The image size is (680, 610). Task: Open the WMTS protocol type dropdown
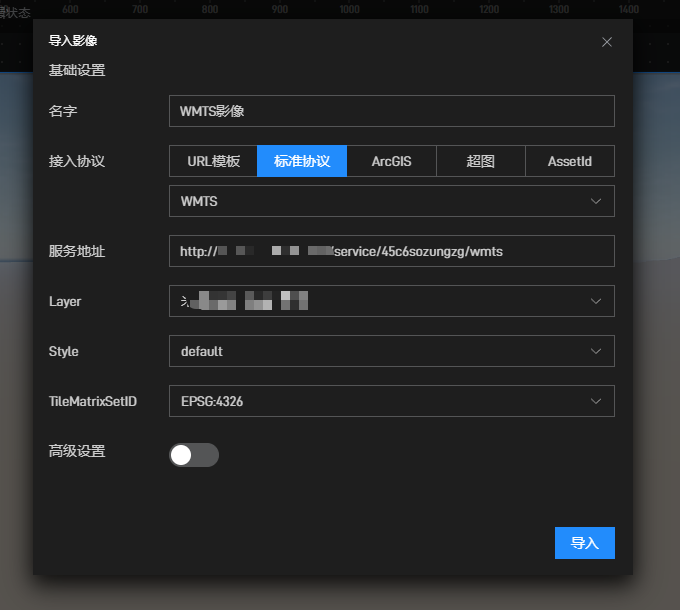[380, 201]
